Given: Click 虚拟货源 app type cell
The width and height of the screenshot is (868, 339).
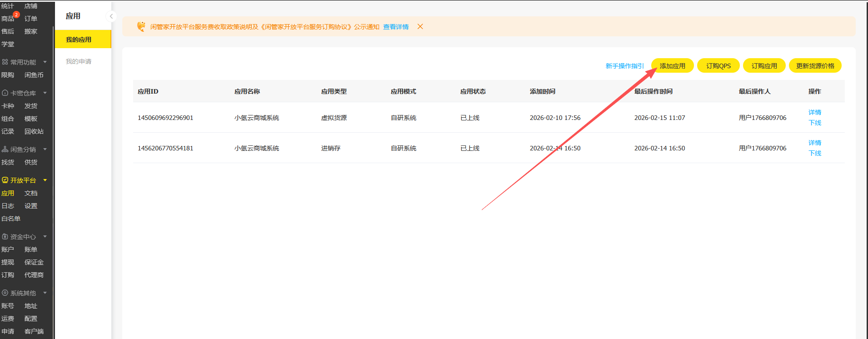Looking at the screenshot, I should 334,118.
